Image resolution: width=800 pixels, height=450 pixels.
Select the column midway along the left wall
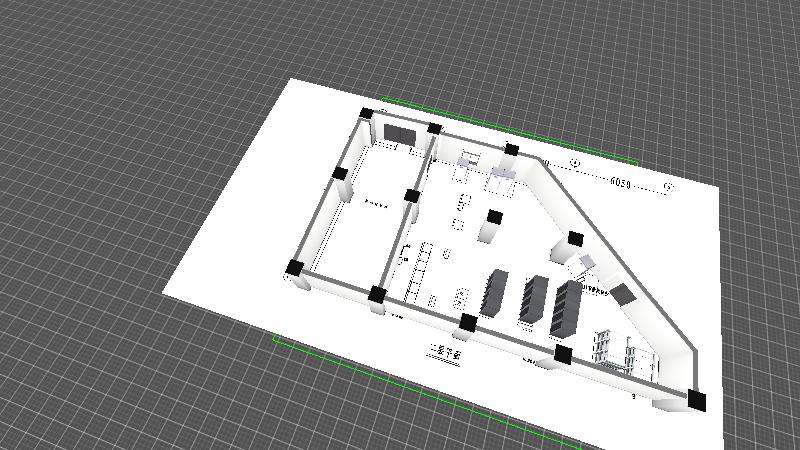click(339, 174)
